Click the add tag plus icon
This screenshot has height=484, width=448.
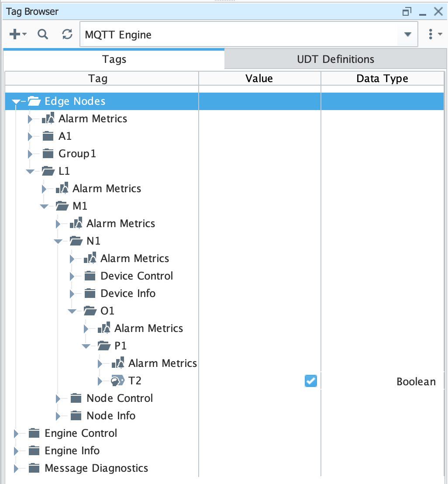[15, 35]
